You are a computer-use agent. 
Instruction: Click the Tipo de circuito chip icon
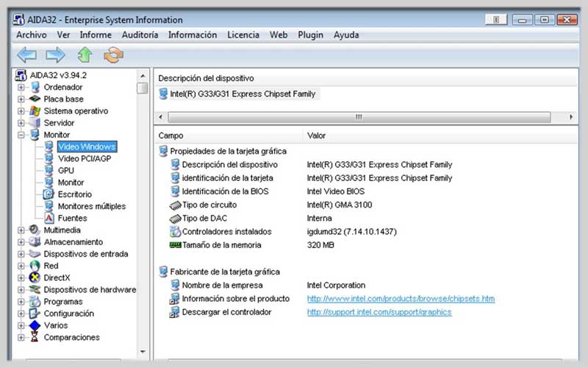(175, 205)
